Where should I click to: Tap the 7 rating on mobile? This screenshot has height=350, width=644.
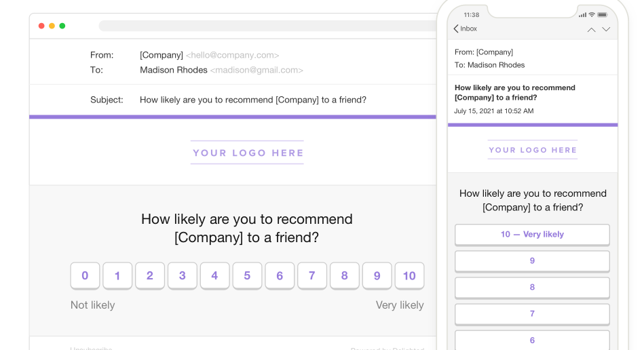pyautogui.click(x=532, y=313)
